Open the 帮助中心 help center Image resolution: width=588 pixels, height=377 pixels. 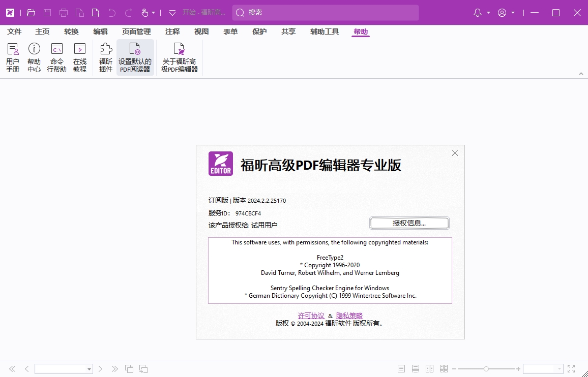[x=34, y=58]
